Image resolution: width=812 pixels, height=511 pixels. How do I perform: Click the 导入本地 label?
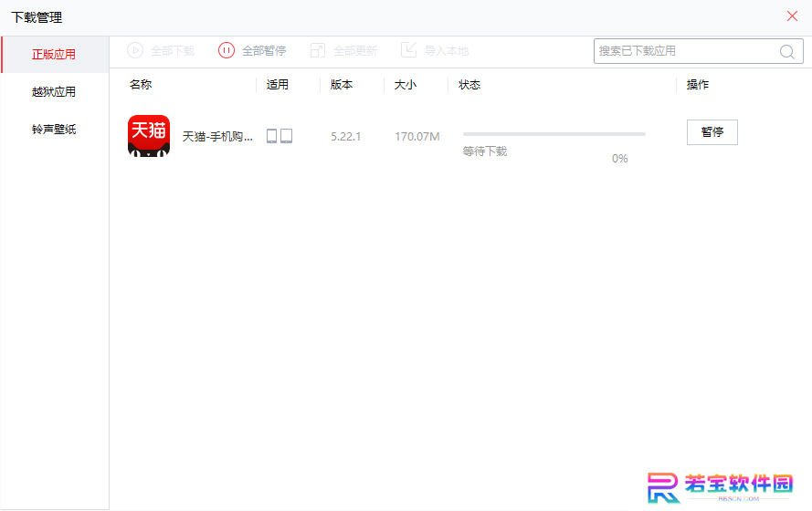pos(447,51)
